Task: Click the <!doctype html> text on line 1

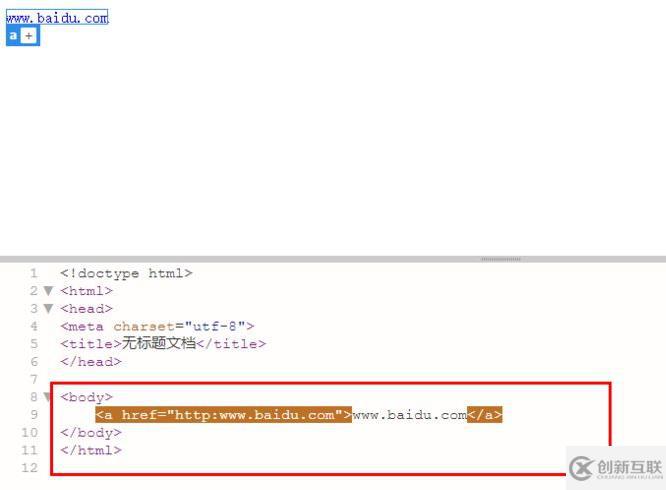Action: pyautogui.click(x=127, y=273)
